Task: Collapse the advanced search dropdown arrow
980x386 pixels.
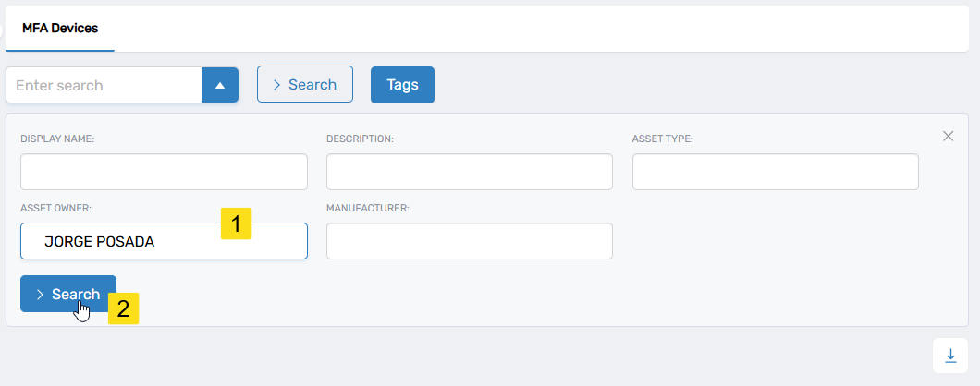Action: 220,85
